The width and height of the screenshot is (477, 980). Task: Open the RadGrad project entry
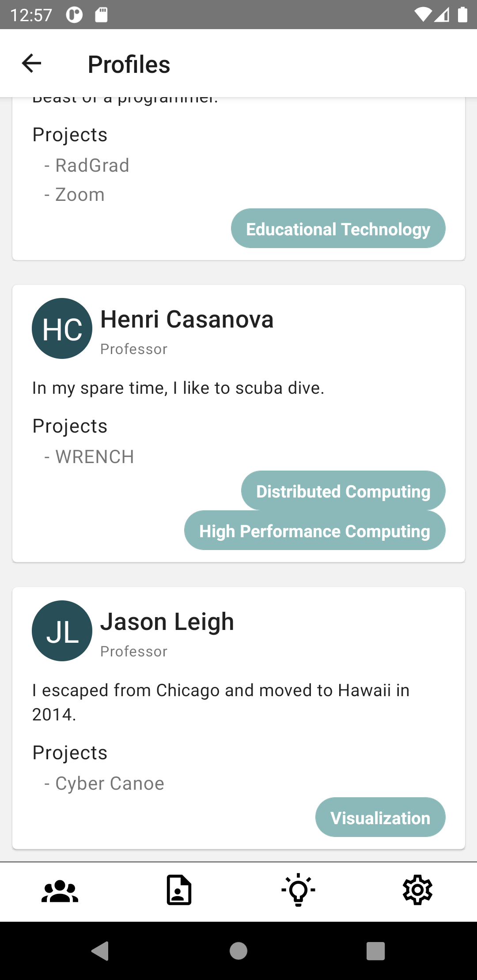point(92,166)
